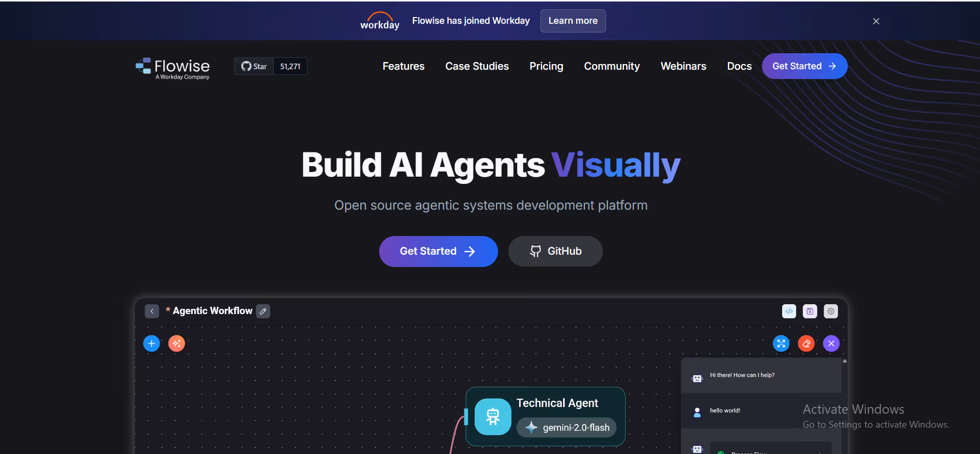The height and width of the screenshot is (454, 980).
Task: Click the bot avatar beside the greeting message
Action: point(697,378)
